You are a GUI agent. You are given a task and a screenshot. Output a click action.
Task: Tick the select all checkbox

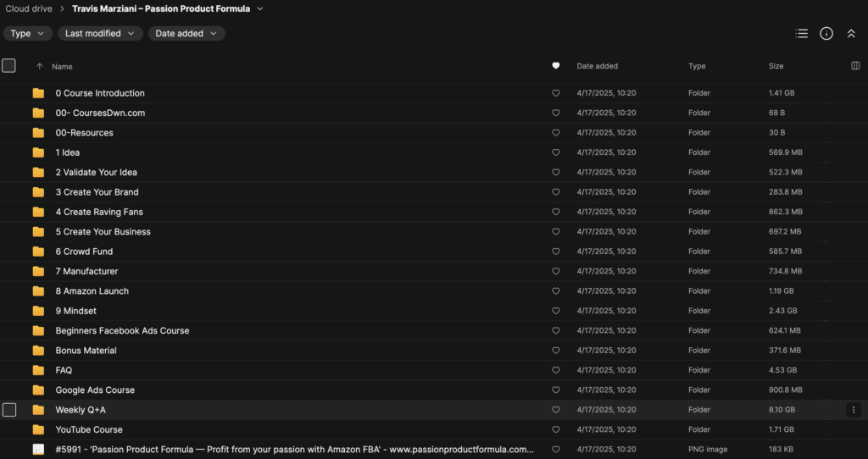[9, 66]
